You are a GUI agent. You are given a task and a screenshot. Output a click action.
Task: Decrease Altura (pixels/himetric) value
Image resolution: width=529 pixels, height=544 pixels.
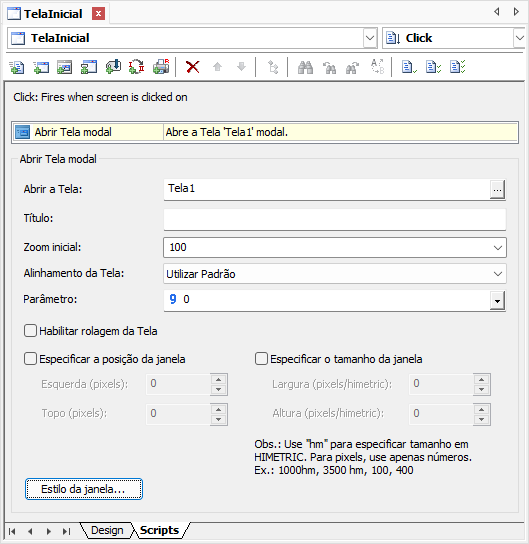point(481,419)
